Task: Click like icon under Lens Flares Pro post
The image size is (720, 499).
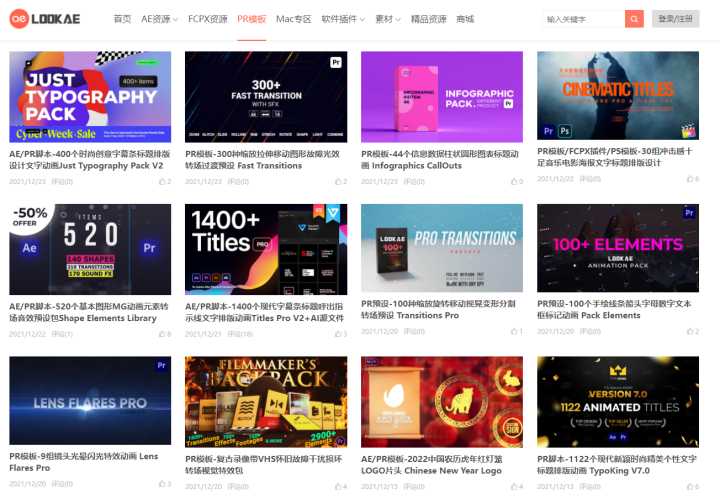Action: (x=162, y=484)
